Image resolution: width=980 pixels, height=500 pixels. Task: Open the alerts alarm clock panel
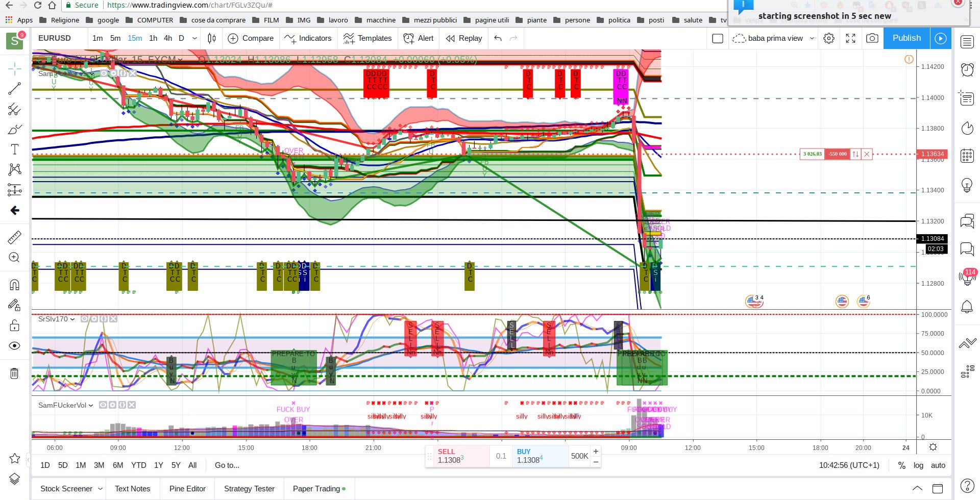tap(967, 69)
